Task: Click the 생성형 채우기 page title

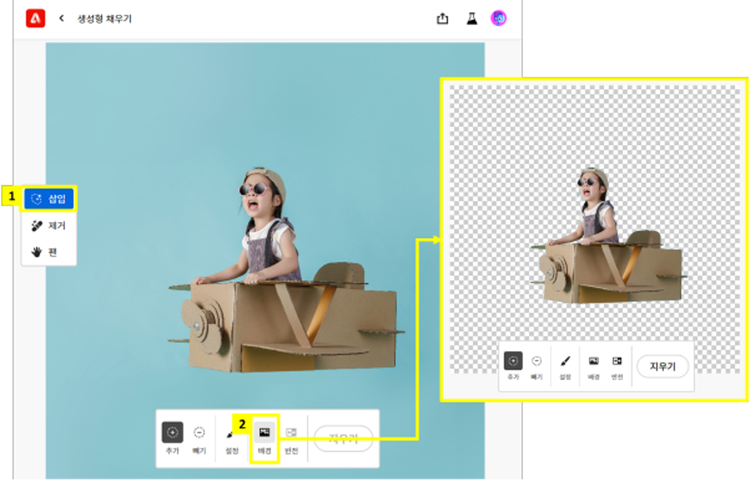Action: pos(104,19)
